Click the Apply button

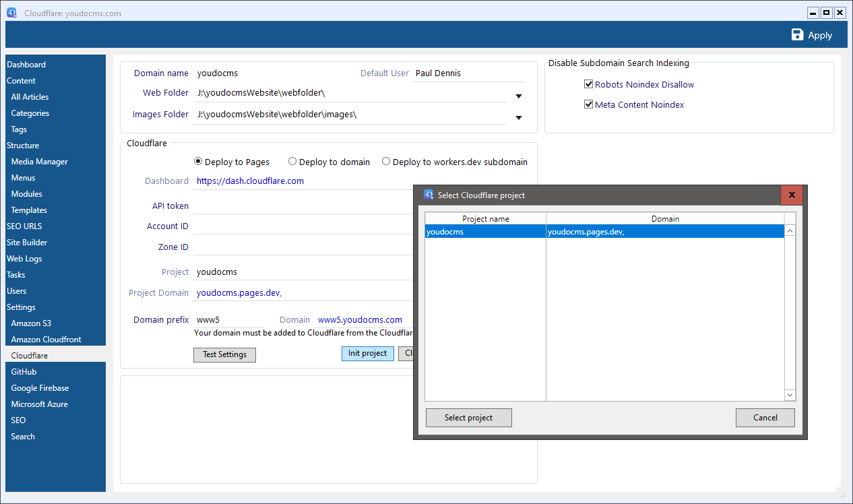pos(812,35)
